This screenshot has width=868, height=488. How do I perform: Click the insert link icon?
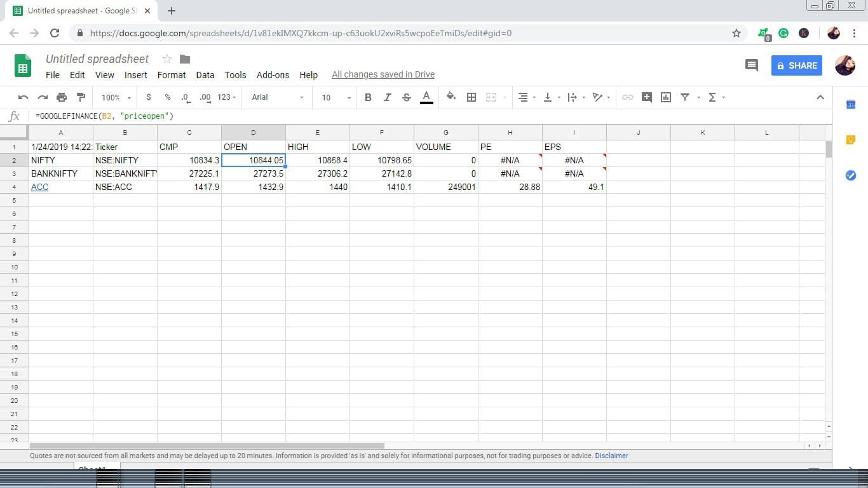[627, 97]
